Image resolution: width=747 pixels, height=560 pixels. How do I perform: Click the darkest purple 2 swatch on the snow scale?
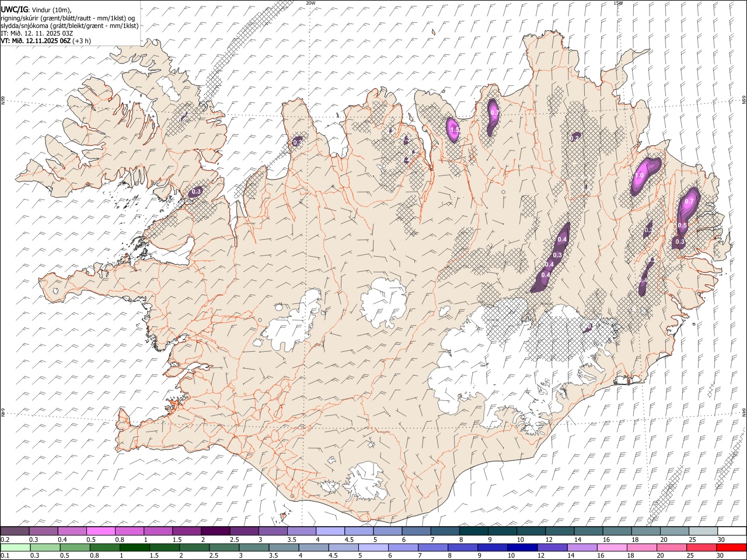click(x=215, y=531)
